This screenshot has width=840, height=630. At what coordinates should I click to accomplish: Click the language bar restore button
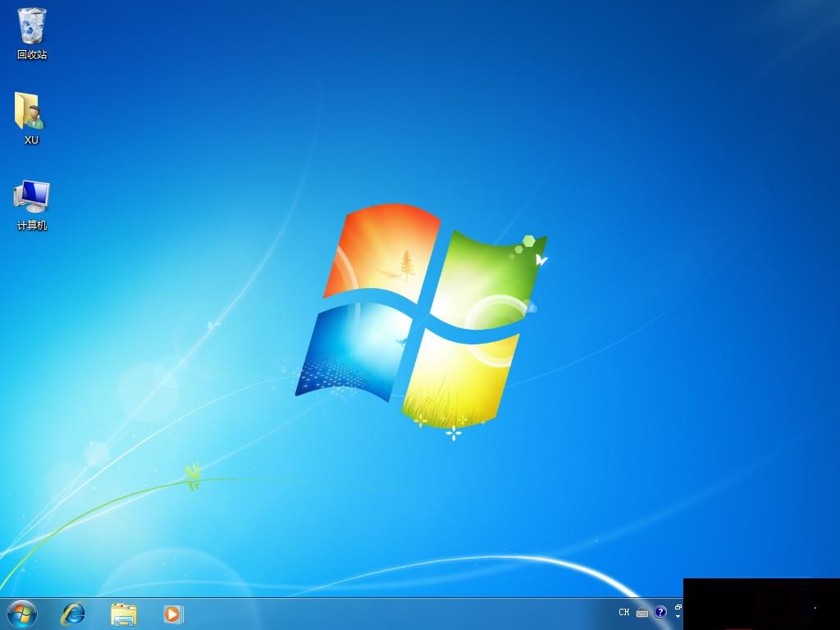pyautogui.click(x=678, y=608)
